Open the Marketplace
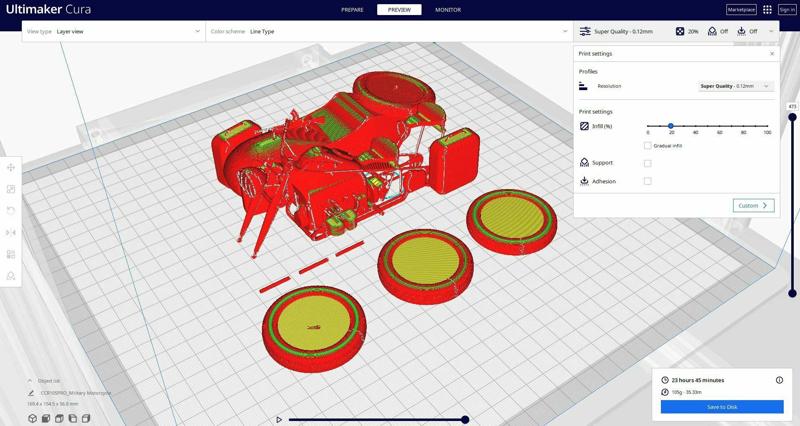Viewport: 800px width, 426px height. point(741,10)
